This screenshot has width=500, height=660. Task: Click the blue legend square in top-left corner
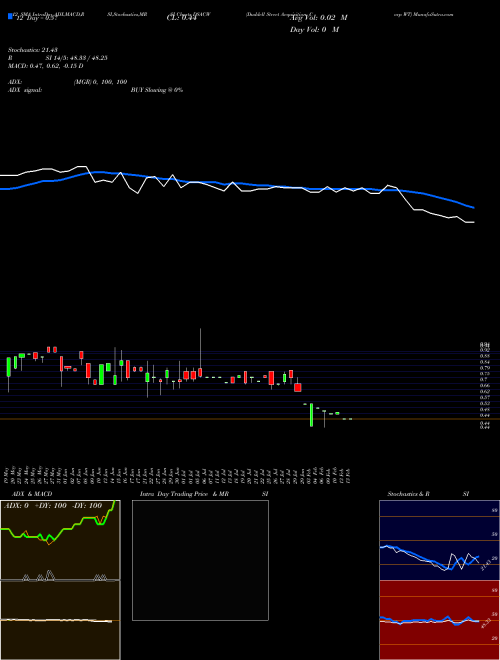tap(10, 16)
